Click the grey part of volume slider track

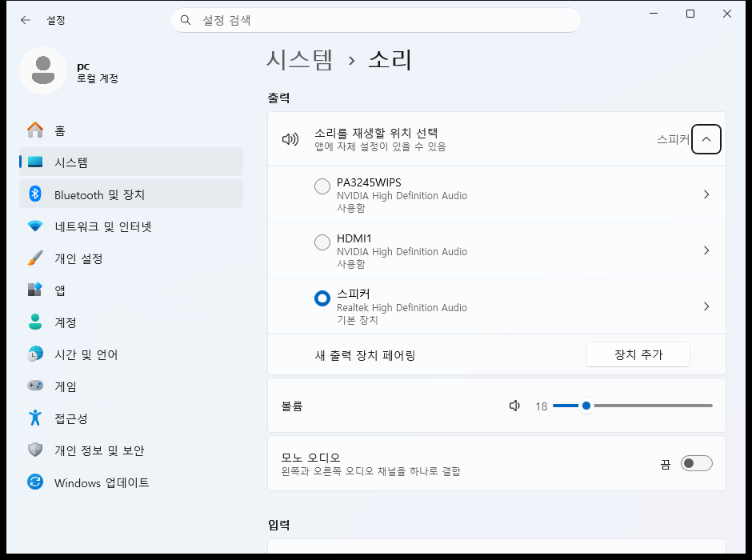[x=652, y=406]
